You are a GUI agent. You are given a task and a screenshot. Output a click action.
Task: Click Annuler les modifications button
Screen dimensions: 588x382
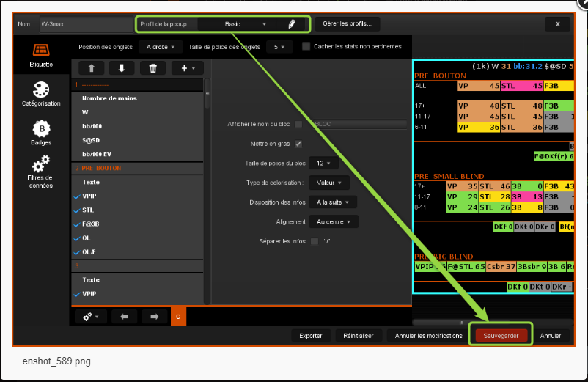[x=429, y=336]
